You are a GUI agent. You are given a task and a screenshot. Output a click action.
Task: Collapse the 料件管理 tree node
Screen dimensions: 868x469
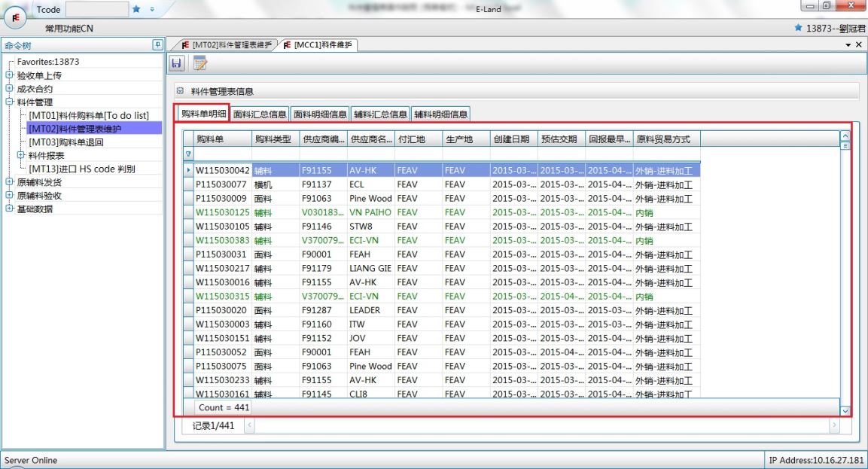(x=9, y=102)
